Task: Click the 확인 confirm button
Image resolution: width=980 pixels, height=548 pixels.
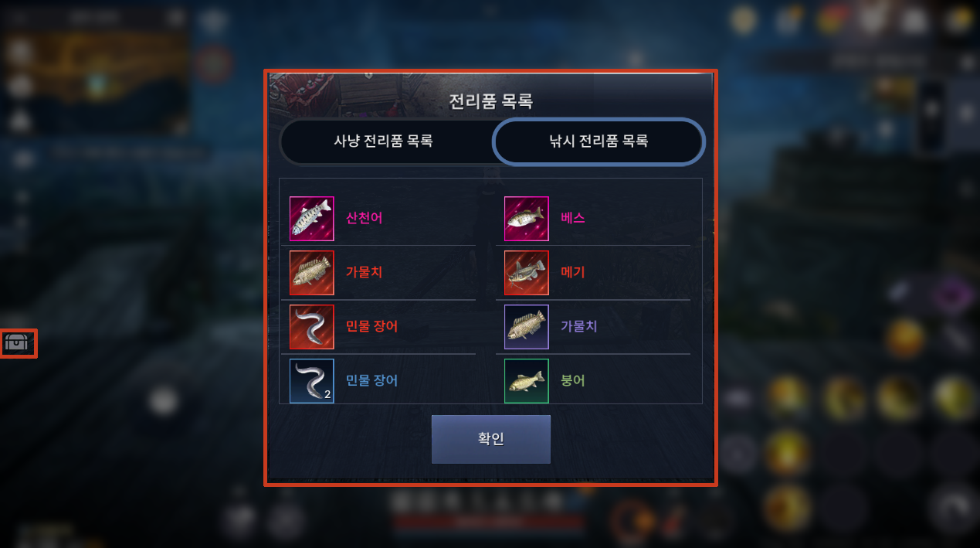Action: coord(491,439)
